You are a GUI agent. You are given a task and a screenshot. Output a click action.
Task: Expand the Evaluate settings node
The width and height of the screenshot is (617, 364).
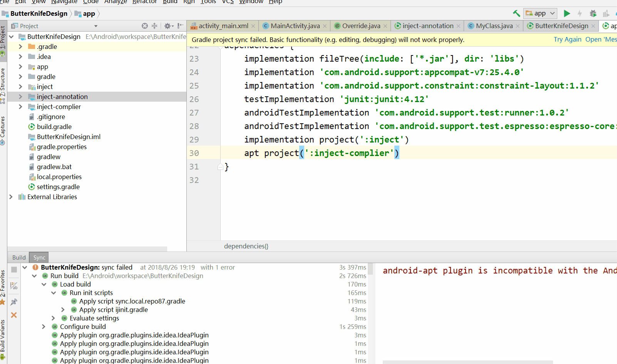pos(54,318)
